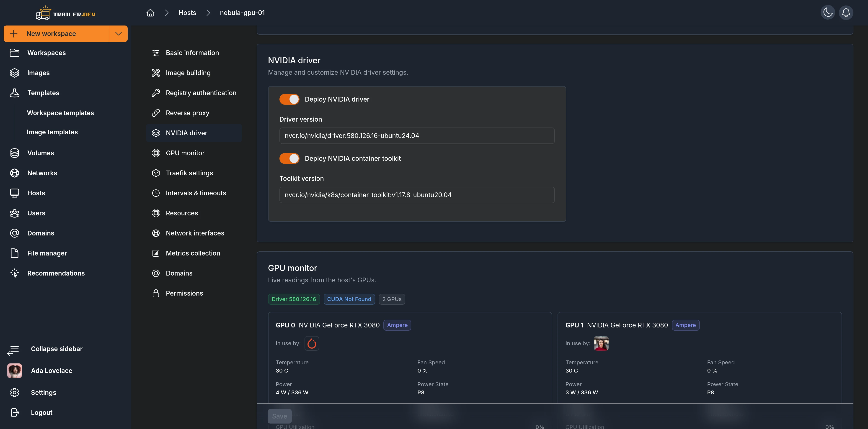Click the Traefik settings box icon

click(x=156, y=173)
